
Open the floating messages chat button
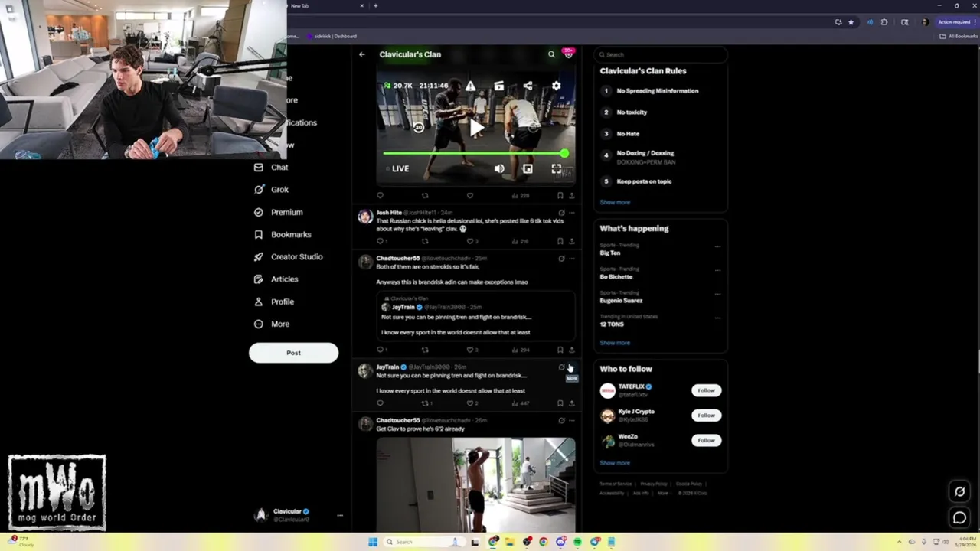pyautogui.click(x=959, y=518)
